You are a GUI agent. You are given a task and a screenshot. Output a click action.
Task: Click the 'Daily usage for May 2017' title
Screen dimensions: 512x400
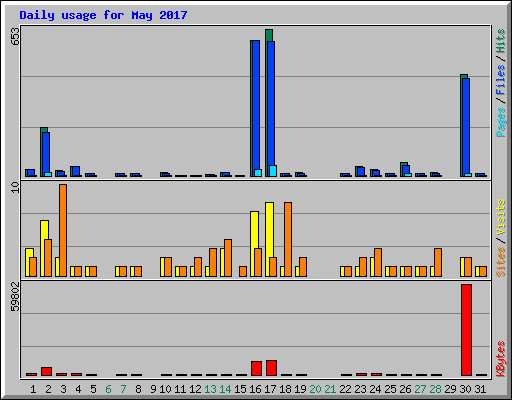click(x=103, y=15)
